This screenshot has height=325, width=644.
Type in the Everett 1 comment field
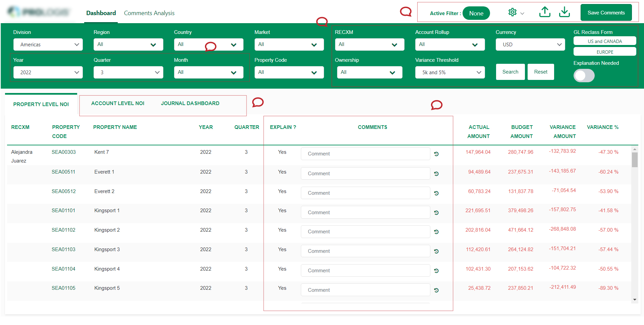coord(365,174)
